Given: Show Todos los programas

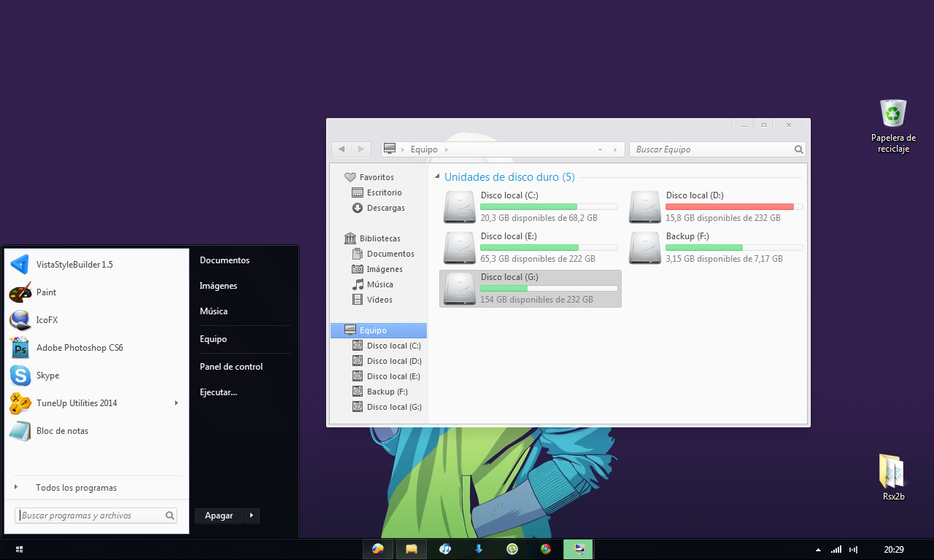Looking at the screenshot, I should click(x=76, y=488).
